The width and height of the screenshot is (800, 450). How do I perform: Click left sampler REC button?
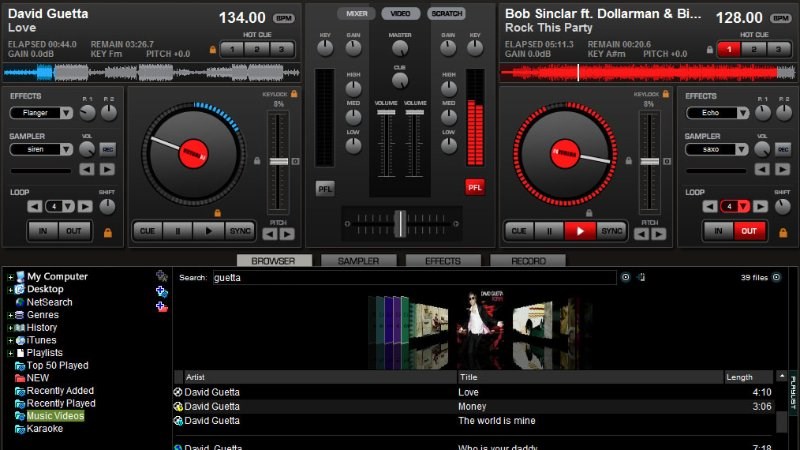click(108, 149)
